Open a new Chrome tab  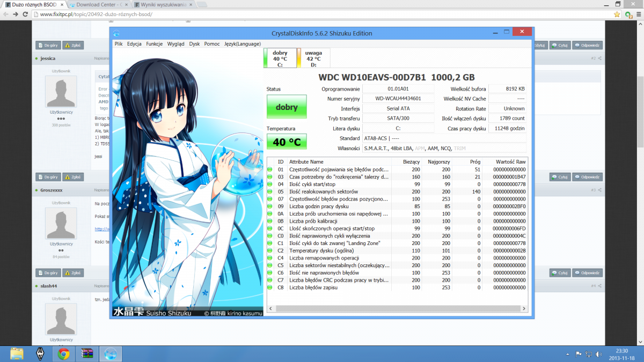[202, 5]
